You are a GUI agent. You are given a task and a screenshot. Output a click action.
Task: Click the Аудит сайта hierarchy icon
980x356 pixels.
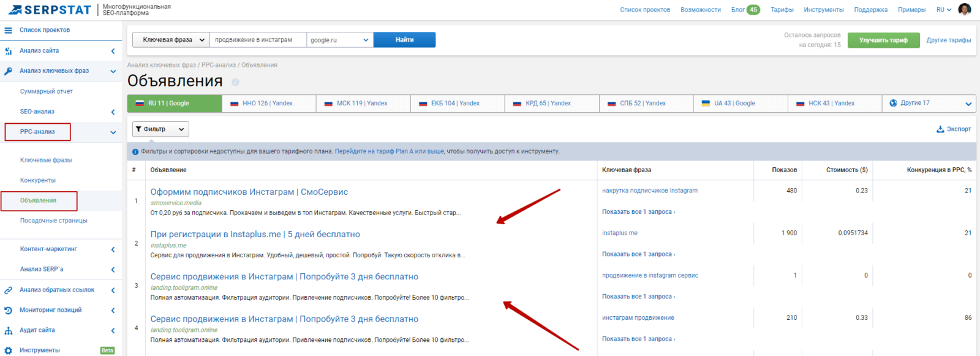(x=8, y=331)
